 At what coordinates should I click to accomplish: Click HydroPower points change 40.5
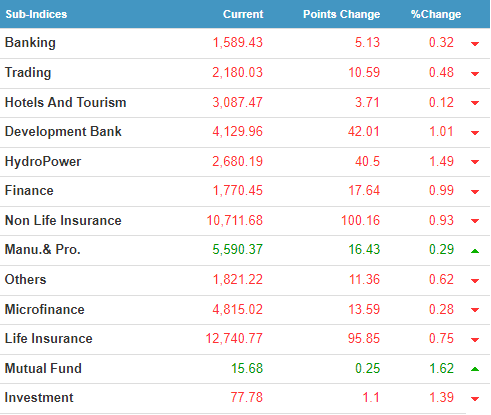367,162
